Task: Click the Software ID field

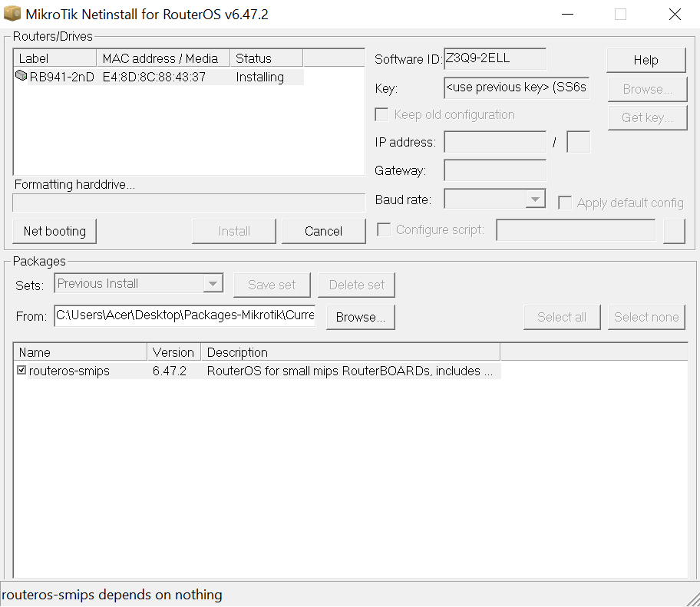Action: coord(495,58)
